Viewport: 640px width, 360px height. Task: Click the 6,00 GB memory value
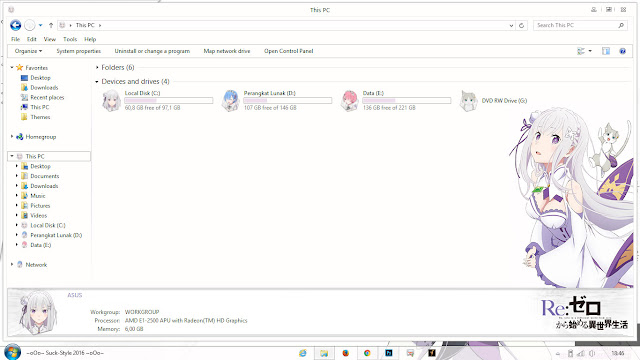click(134, 329)
